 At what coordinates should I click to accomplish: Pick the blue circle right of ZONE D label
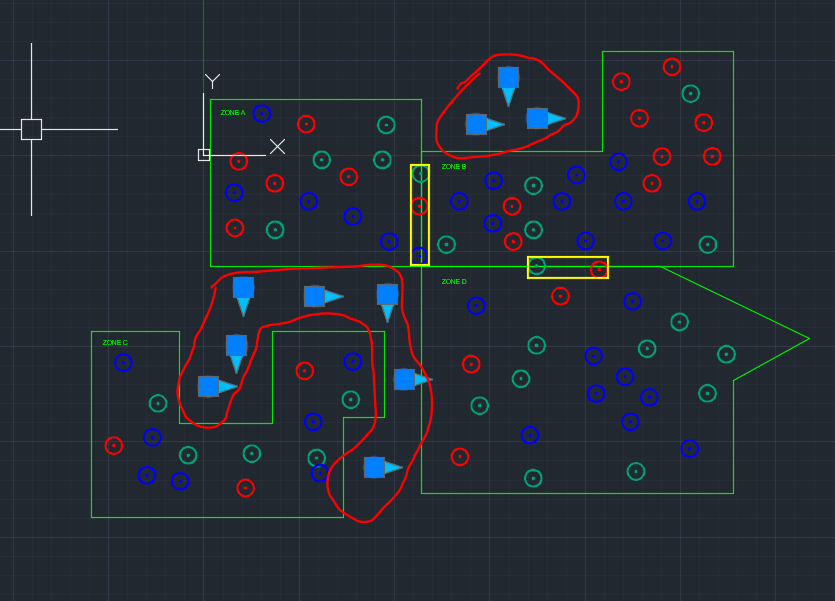tap(476, 306)
